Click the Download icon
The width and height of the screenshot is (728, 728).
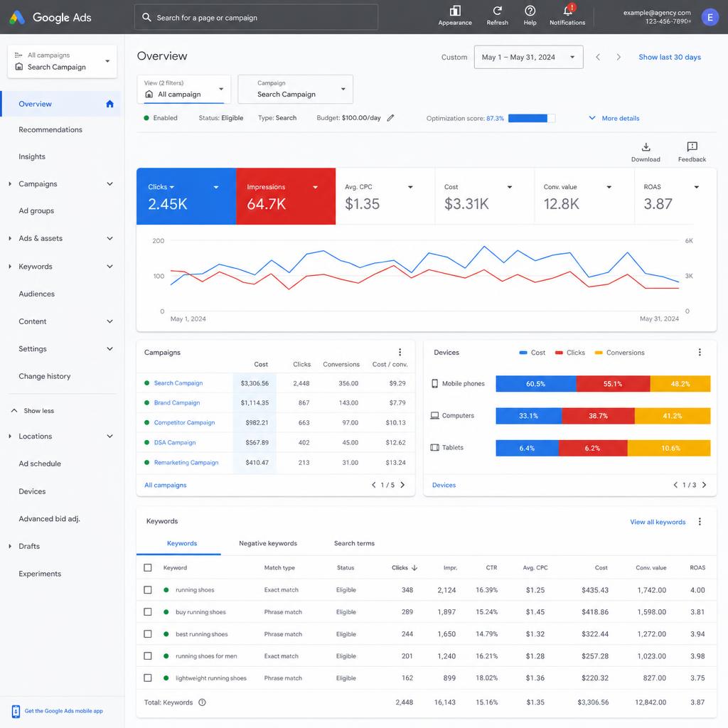click(646, 147)
